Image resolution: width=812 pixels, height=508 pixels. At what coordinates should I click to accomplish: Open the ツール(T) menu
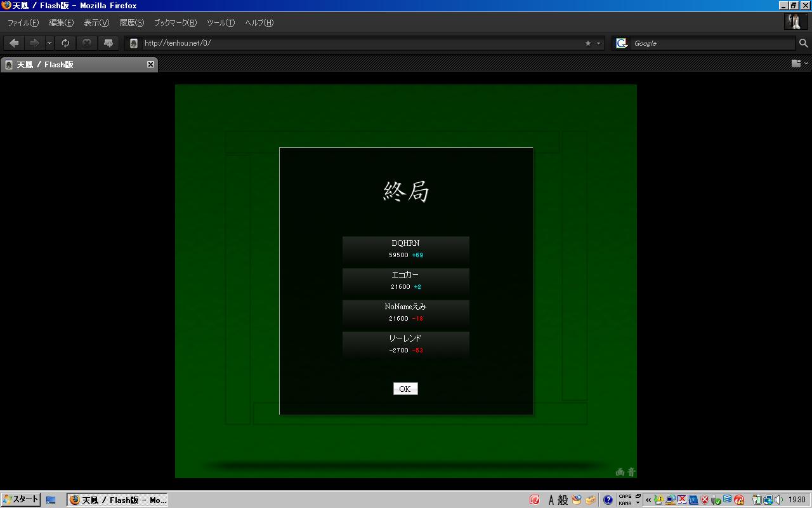221,23
